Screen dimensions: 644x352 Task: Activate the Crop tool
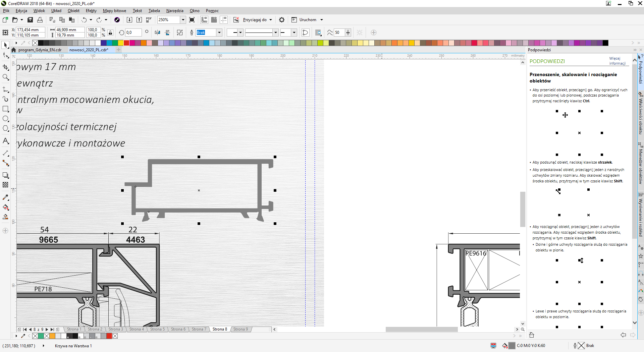pyautogui.click(x=5, y=67)
